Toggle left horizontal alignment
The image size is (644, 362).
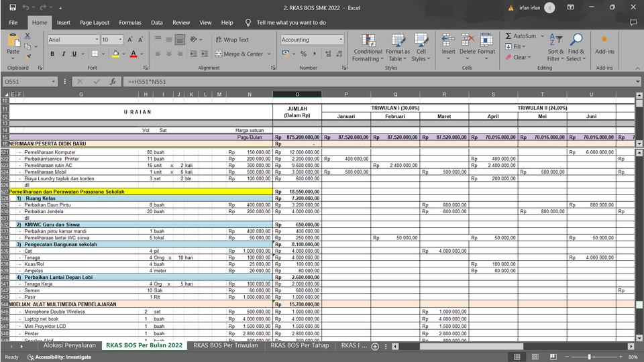click(x=158, y=54)
